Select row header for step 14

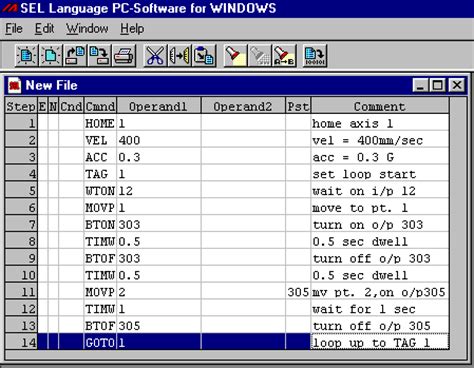[21, 342]
